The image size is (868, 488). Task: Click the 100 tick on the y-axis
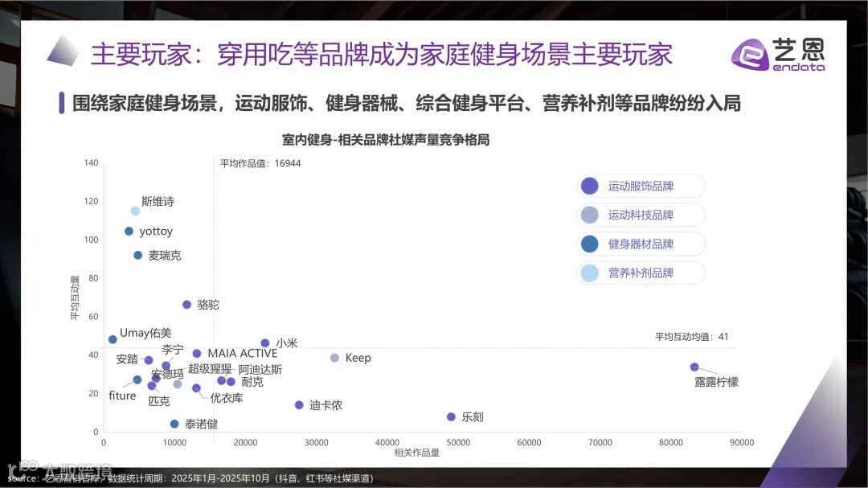click(92, 240)
